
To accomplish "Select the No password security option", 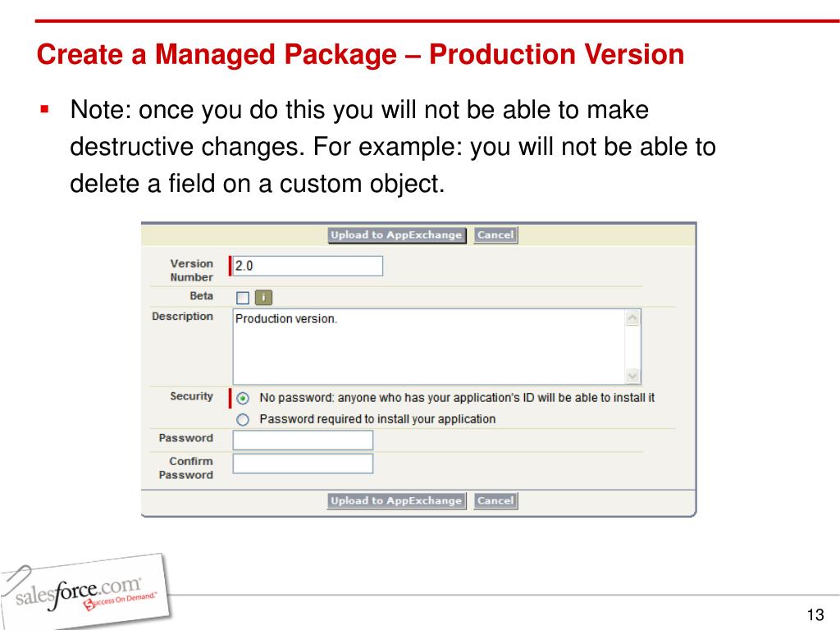I will pos(243,398).
